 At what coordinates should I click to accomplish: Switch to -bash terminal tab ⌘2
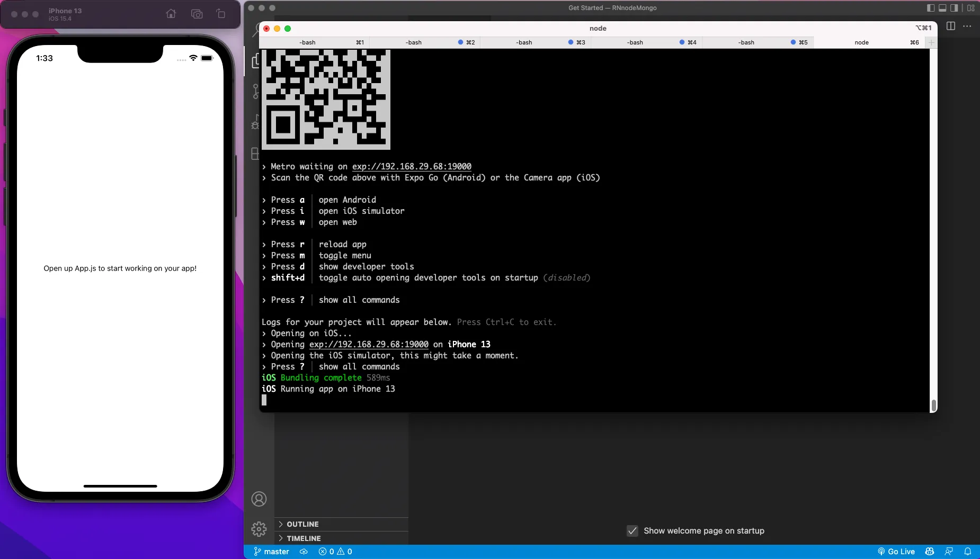pos(425,42)
